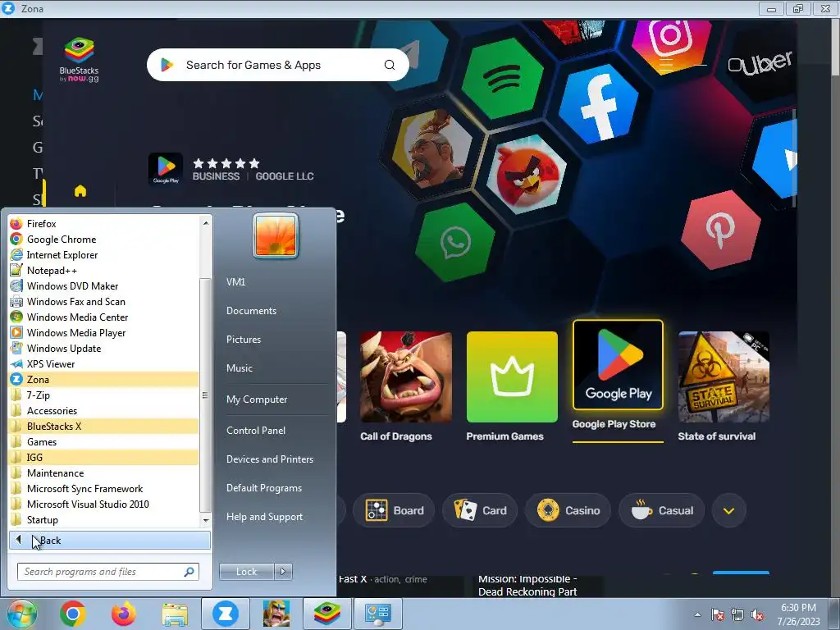Expand the IGG folder

(103, 458)
